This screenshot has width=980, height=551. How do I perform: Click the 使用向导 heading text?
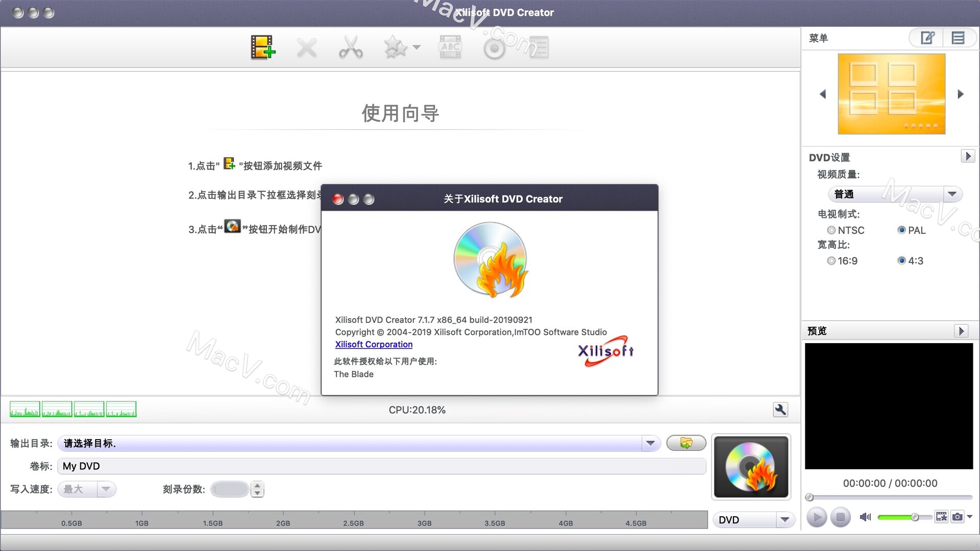(x=401, y=113)
